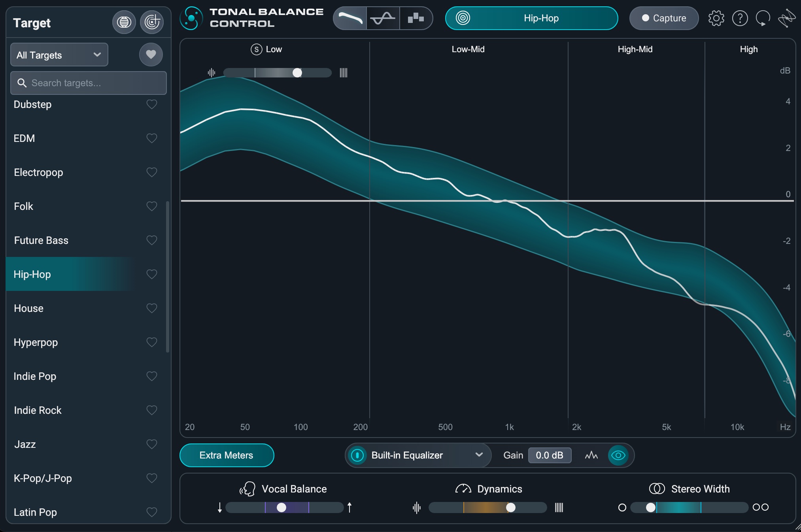This screenshot has width=801, height=532.
Task: Click the spectrum analyzer icon beside Gain
Action: click(x=591, y=455)
